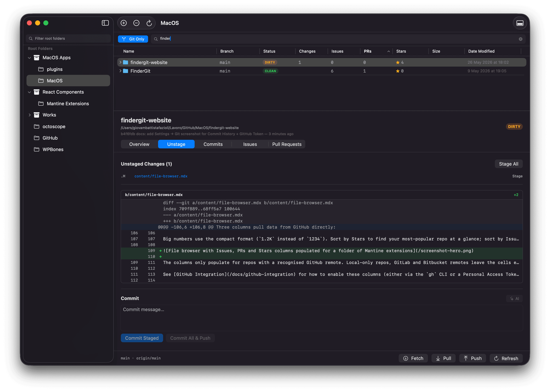Toggle PRs column sort arrow
The height and width of the screenshot is (392, 550).
click(389, 51)
